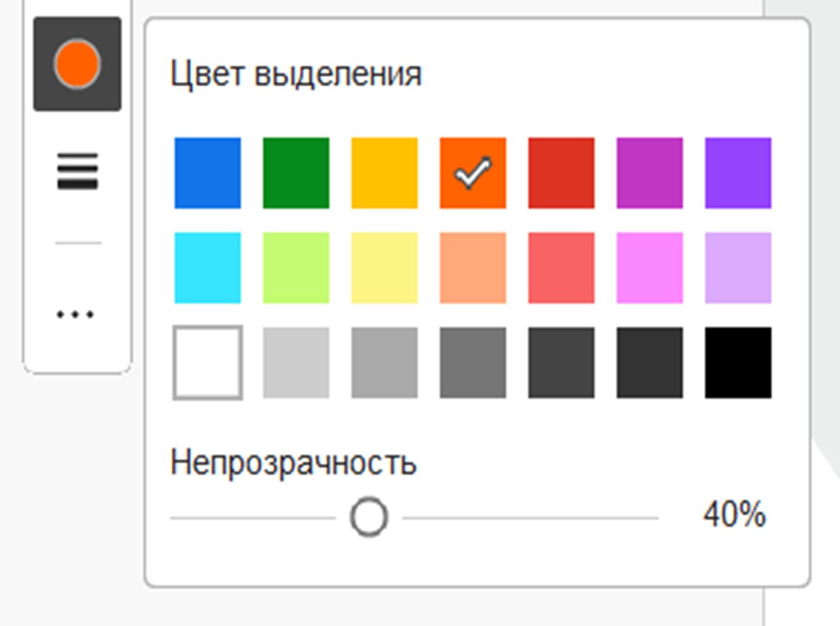Select the dark green highlight color

pos(295,173)
